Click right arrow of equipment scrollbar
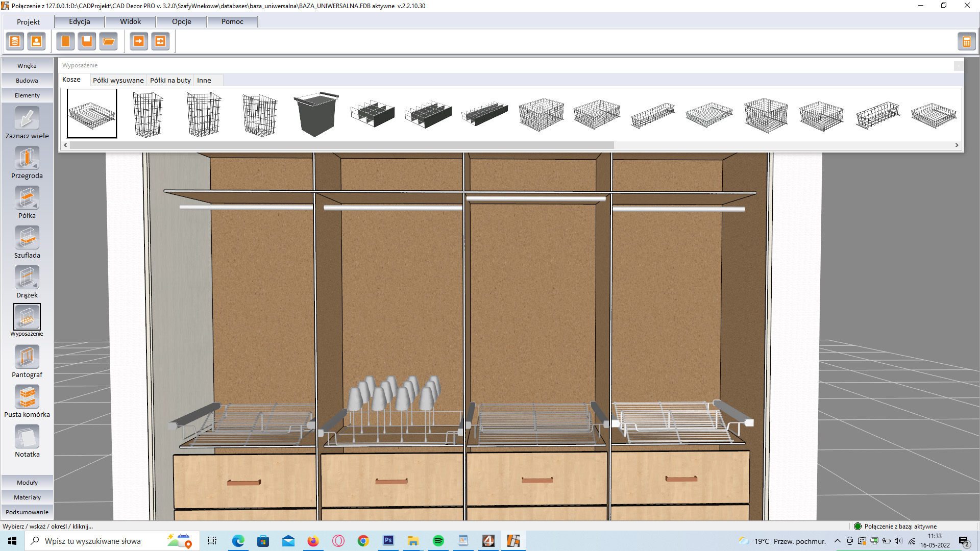980x551 pixels. pyautogui.click(x=957, y=145)
